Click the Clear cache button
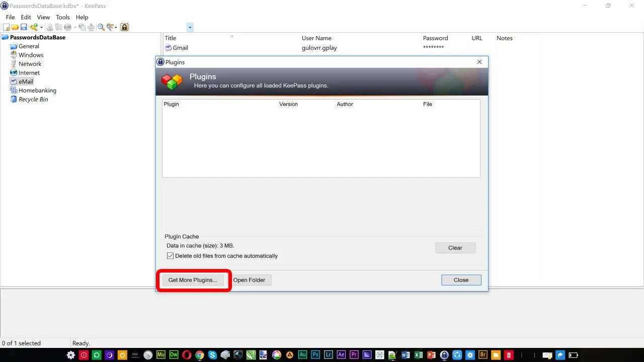This screenshot has height=362, width=644. pyautogui.click(x=455, y=248)
